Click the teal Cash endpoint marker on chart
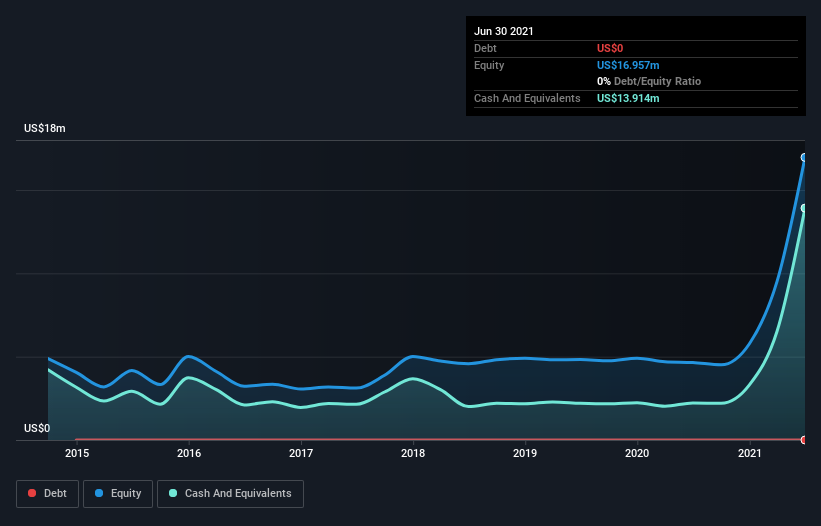The width and height of the screenshot is (821, 526). coord(804,208)
